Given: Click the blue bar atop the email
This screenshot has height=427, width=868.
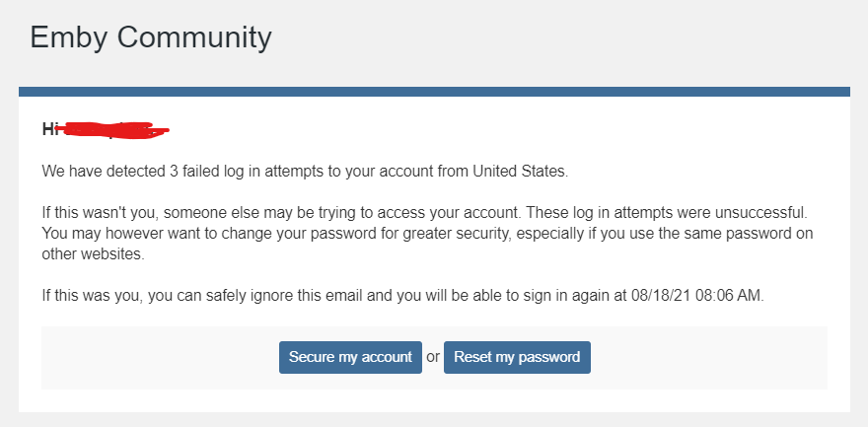Looking at the screenshot, I should [x=434, y=92].
